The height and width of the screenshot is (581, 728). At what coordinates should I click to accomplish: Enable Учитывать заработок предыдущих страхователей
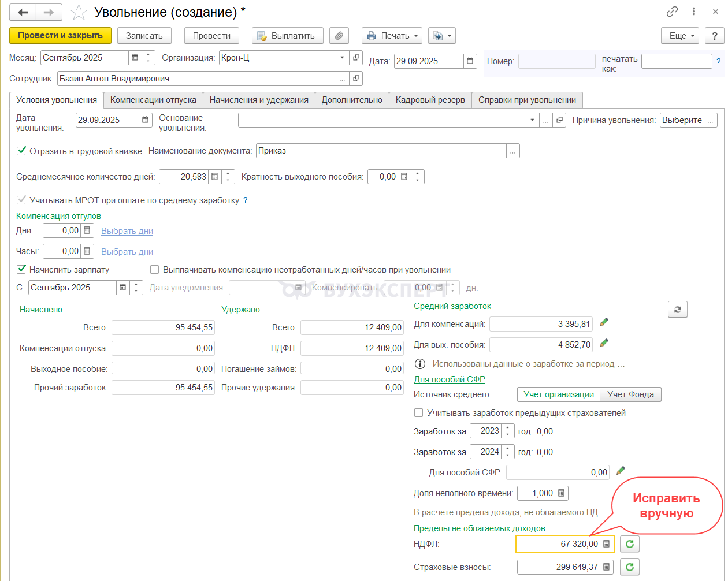pyautogui.click(x=418, y=413)
